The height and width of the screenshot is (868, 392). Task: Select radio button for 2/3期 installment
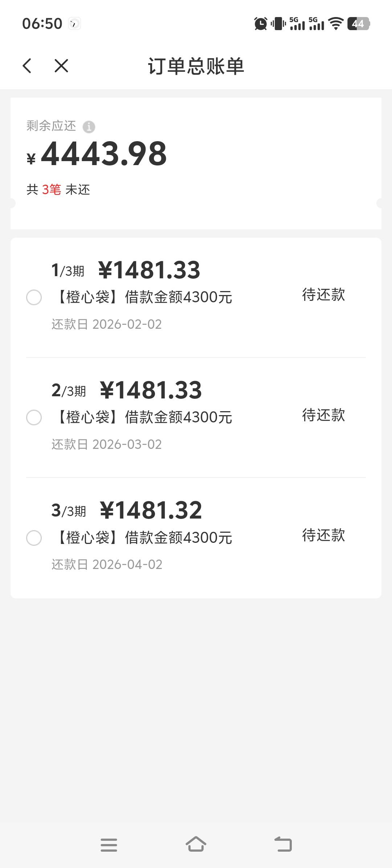(34, 417)
